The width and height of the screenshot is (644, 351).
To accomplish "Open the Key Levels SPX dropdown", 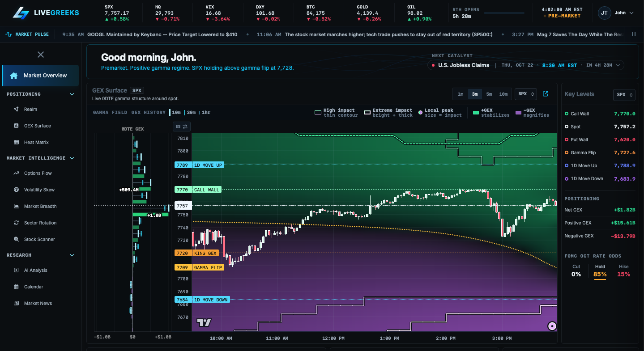I will coord(624,95).
